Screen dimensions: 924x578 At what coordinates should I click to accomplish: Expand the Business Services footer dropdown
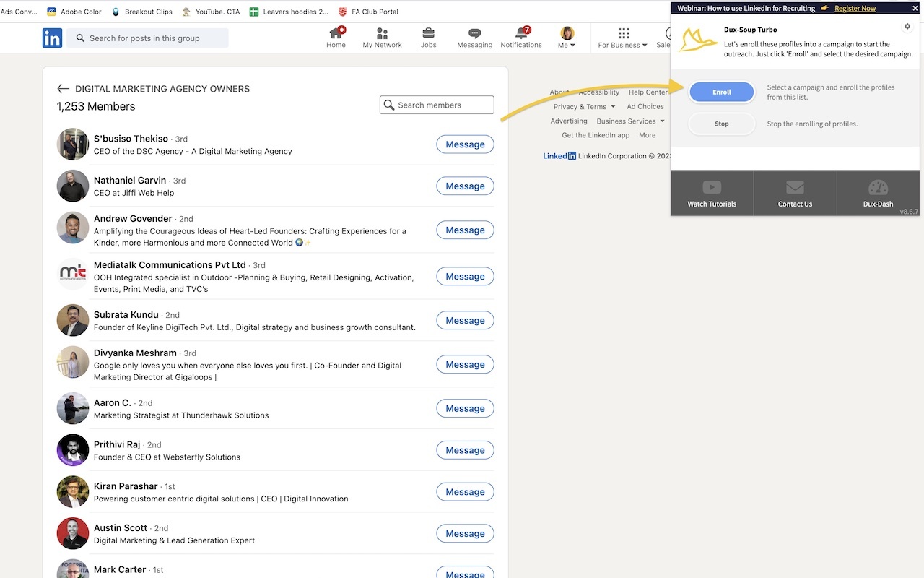point(630,121)
